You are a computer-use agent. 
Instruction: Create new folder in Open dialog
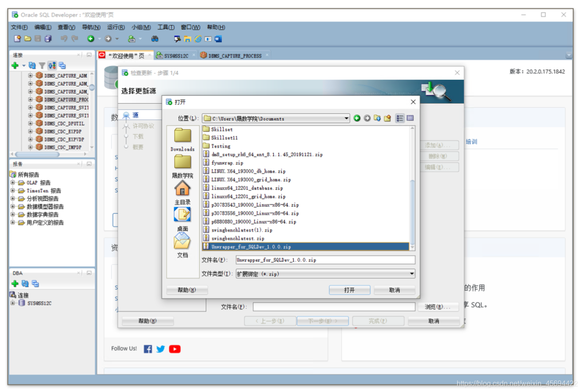click(x=387, y=118)
